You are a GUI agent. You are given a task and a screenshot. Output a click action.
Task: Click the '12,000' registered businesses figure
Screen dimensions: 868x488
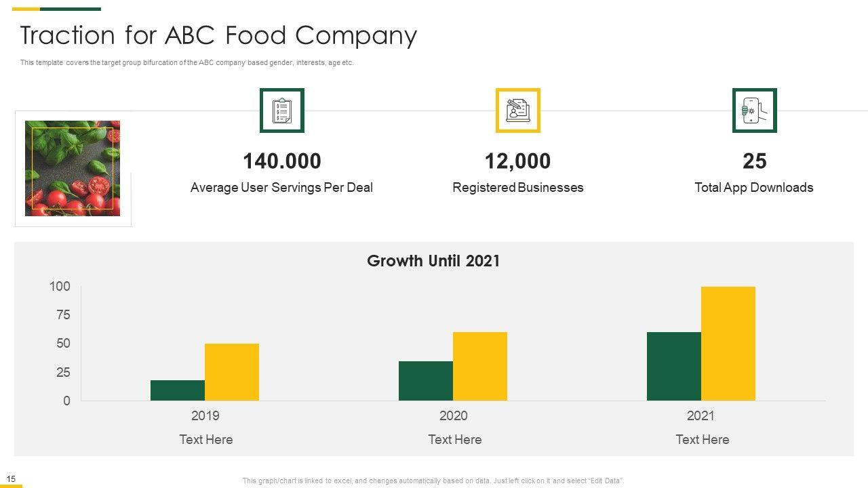[x=517, y=161]
